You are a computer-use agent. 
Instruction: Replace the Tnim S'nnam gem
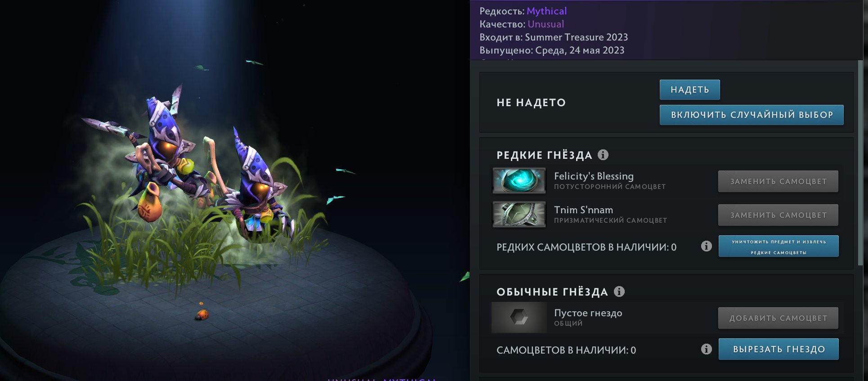pos(778,215)
